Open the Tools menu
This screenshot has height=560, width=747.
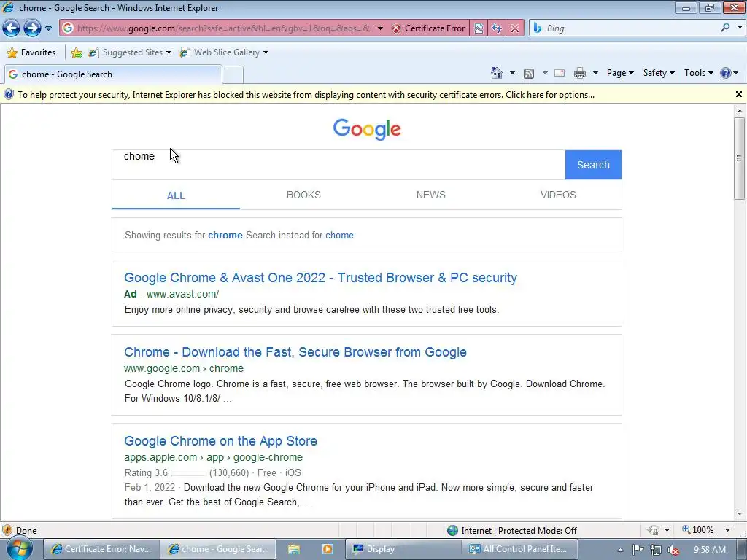coord(698,73)
